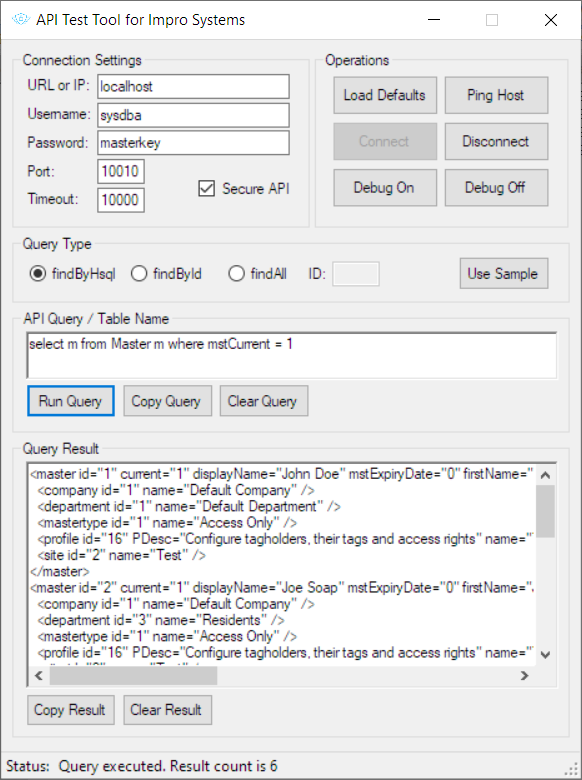This screenshot has width=582, height=780.
Task: Click the URL or IP field
Action: 193,87
